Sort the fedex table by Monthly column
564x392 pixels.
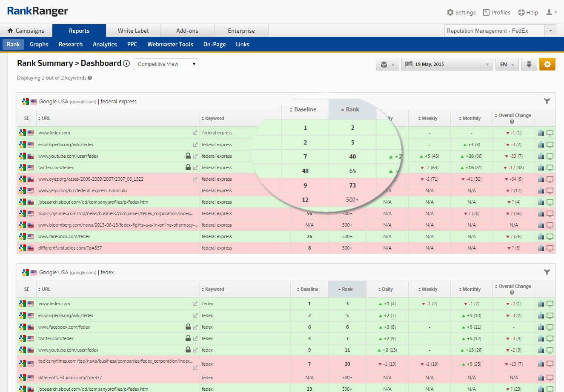pos(471,289)
